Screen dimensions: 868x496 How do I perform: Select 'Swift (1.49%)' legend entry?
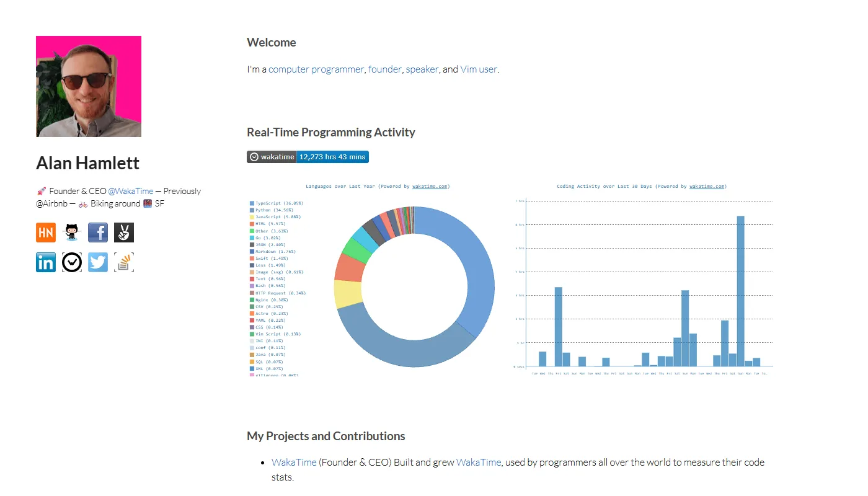coord(268,259)
